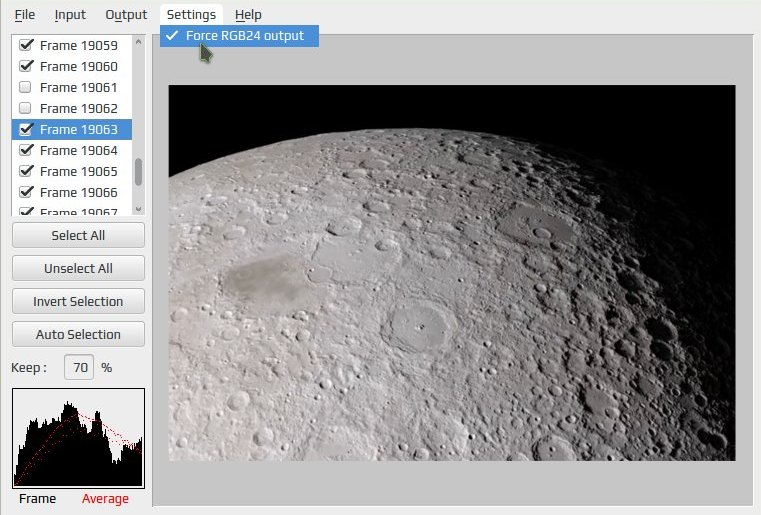
Task: Run Auto Selection on frames
Action: 78,334
